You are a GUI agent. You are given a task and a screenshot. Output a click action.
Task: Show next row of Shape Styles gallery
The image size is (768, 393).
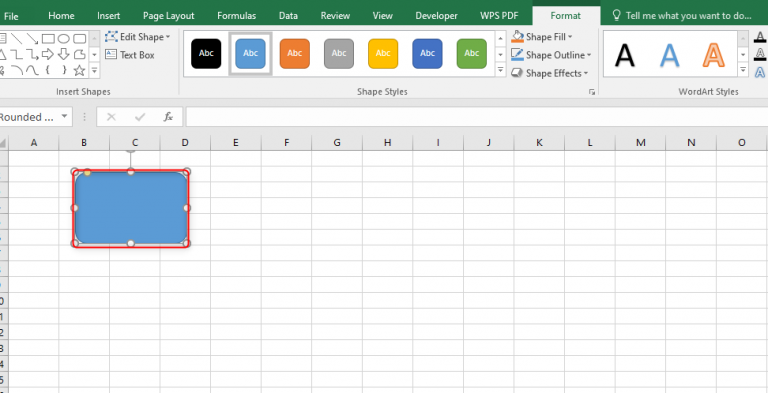point(500,54)
